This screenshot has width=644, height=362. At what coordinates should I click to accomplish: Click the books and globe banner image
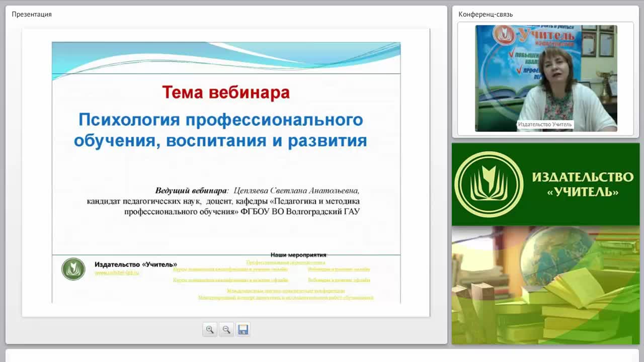[546, 285]
